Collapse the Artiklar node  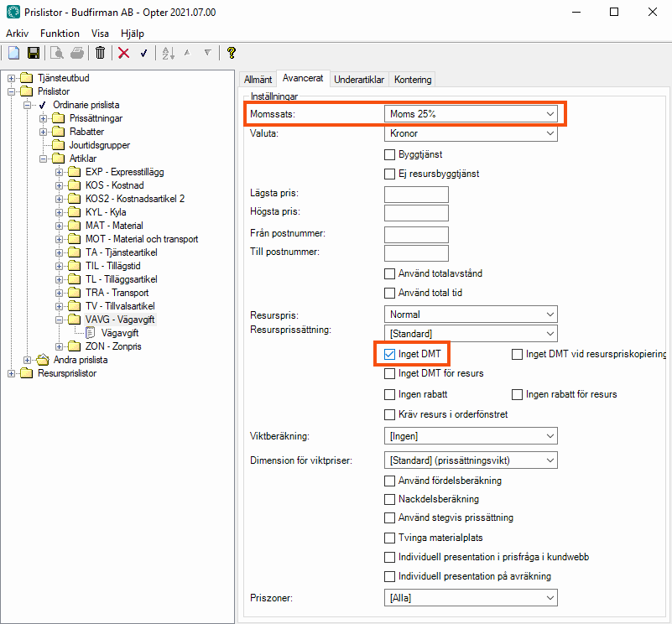pyautogui.click(x=43, y=159)
